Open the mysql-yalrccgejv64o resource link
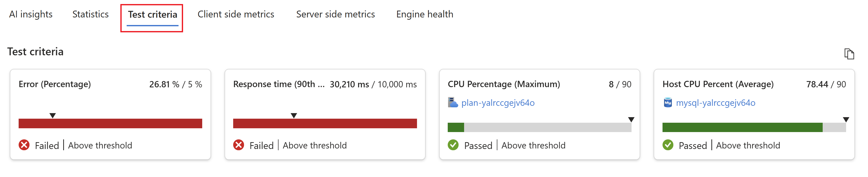The width and height of the screenshot is (868, 177). click(x=715, y=103)
